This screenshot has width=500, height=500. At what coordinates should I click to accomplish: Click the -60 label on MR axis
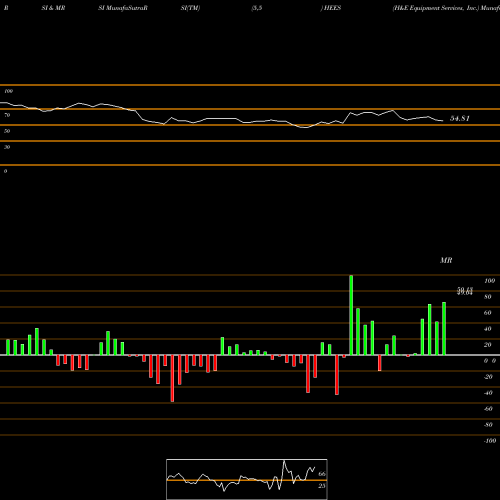[x=488, y=409]
